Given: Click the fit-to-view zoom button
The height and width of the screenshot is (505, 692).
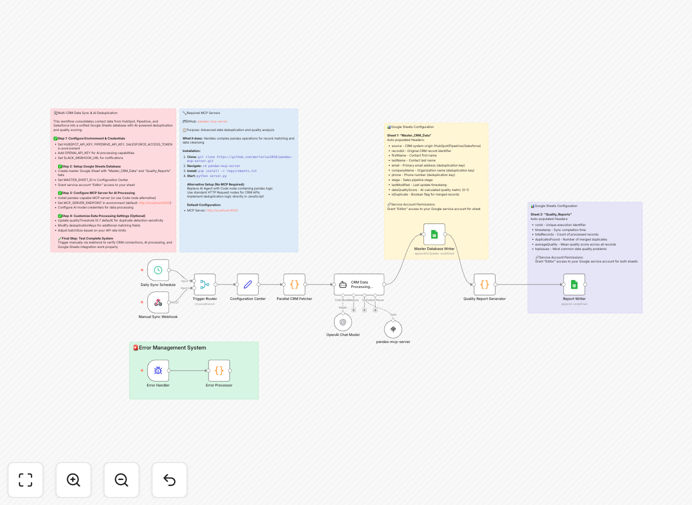Looking at the screenshot, I should pyautogui.click(x=26, y=480).
